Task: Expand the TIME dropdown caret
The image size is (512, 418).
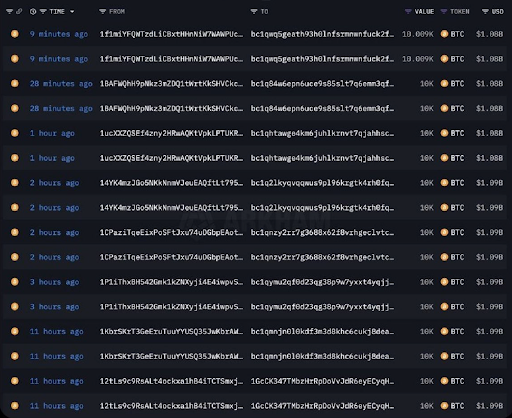Action: click(x=72, y=12)
